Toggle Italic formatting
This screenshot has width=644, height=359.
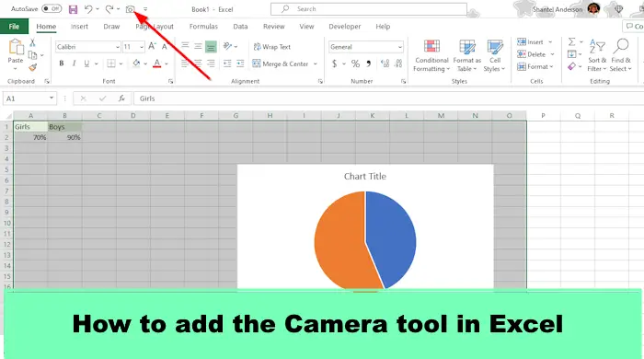tap(74, 64)
